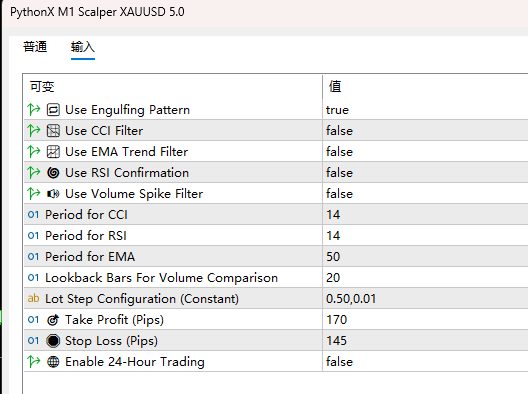Click the Volume Spike speaker icon
This screenshot has width=528, height=394.
pos(53,194)
